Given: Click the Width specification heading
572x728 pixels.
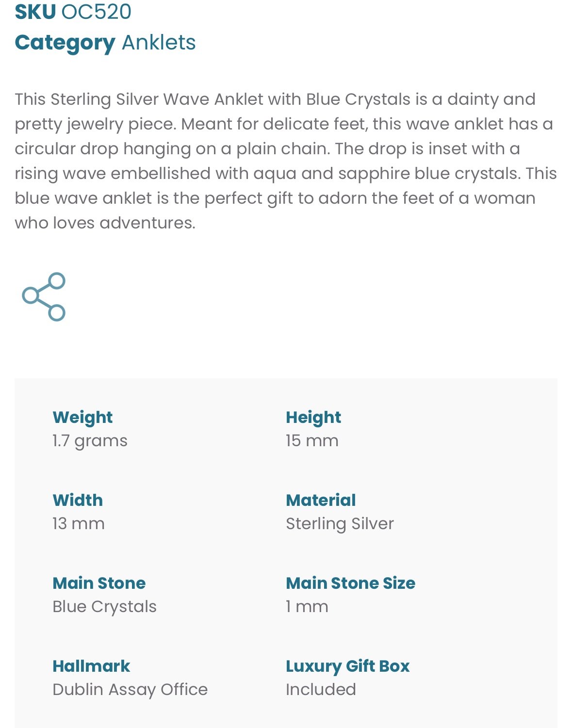Looking at the screenshot, I should pyautogui.click(x=78, y=500).
